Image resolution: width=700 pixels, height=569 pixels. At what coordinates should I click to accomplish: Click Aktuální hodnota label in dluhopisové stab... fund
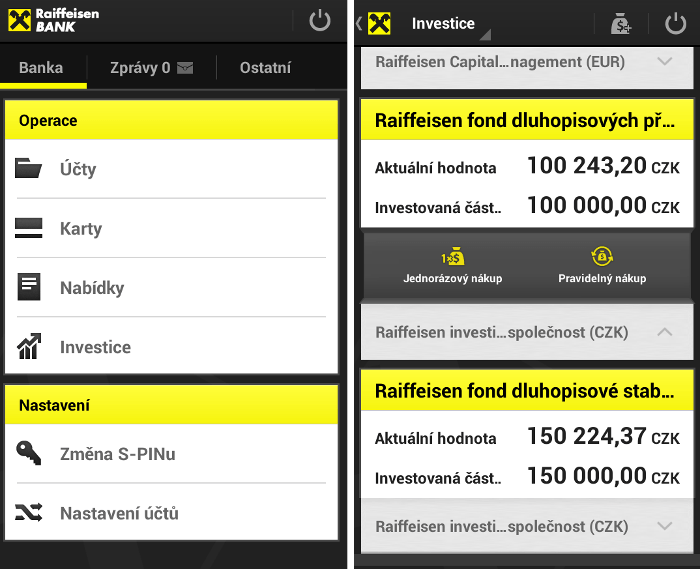pyautogui.click(x=435, y=438)
